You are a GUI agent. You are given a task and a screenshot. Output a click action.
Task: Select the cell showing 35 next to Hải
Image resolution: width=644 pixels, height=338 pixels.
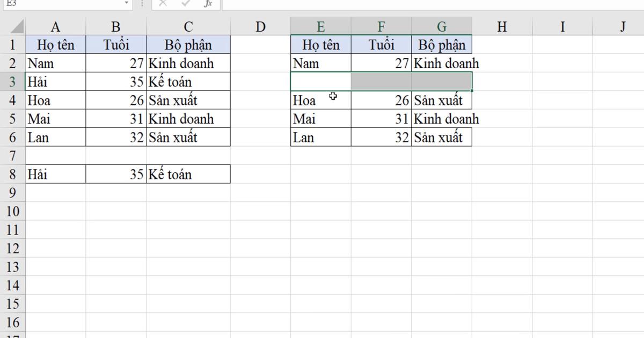[x=116, y=82]
